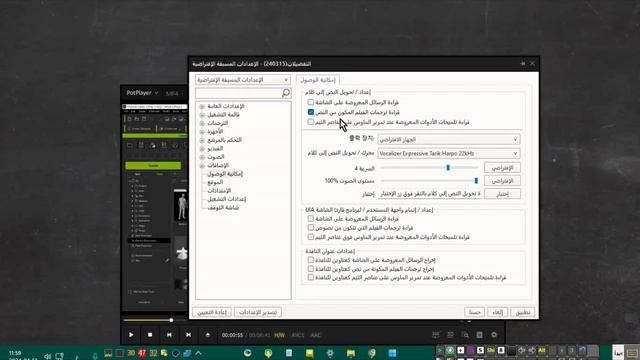Screen dimensions: 640x360
Task: Reset speed with its 'الإفتراضي' button
Action: tap(502, 168)
